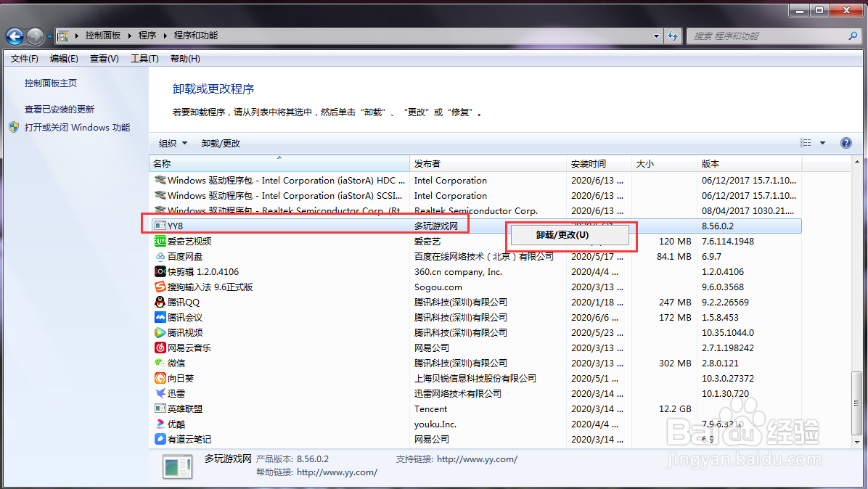Image resolution: width=868 pixels, height=489 pixels.
Task: Click the YY8 version 8.56.0.2 cell
Action: click(718, 226)
